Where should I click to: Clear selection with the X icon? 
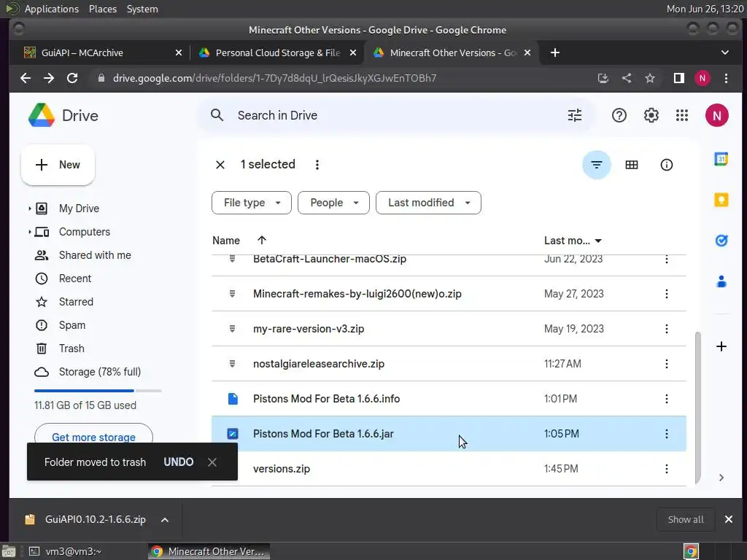tap(220, 165)
